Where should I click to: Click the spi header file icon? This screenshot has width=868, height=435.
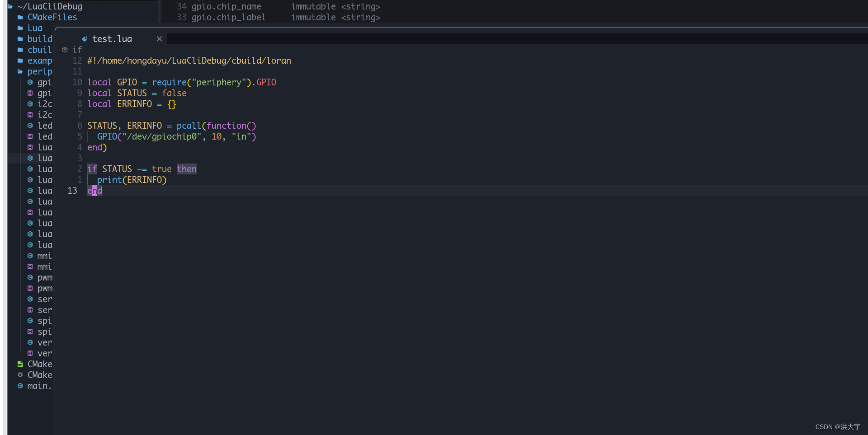(x=31, y=332)
